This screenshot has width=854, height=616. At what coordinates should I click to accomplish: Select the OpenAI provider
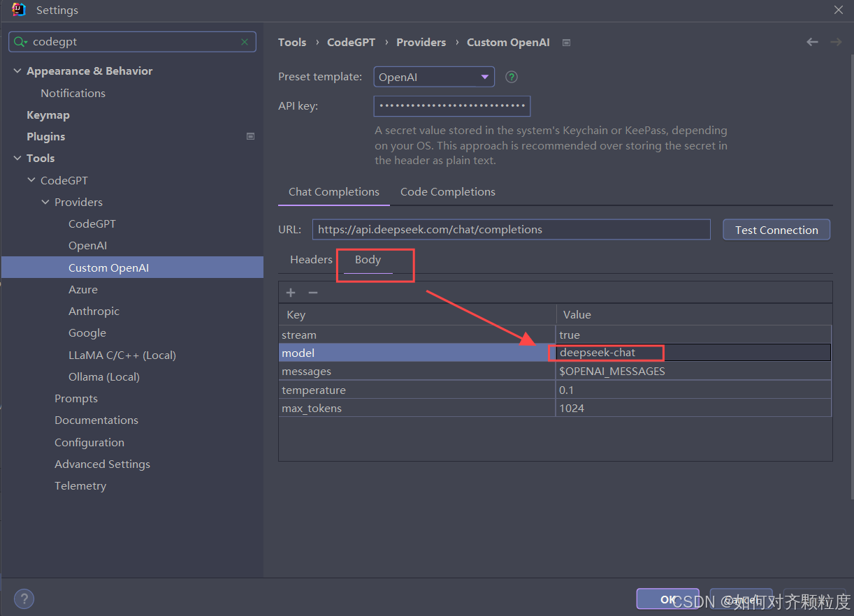point(87,246)
